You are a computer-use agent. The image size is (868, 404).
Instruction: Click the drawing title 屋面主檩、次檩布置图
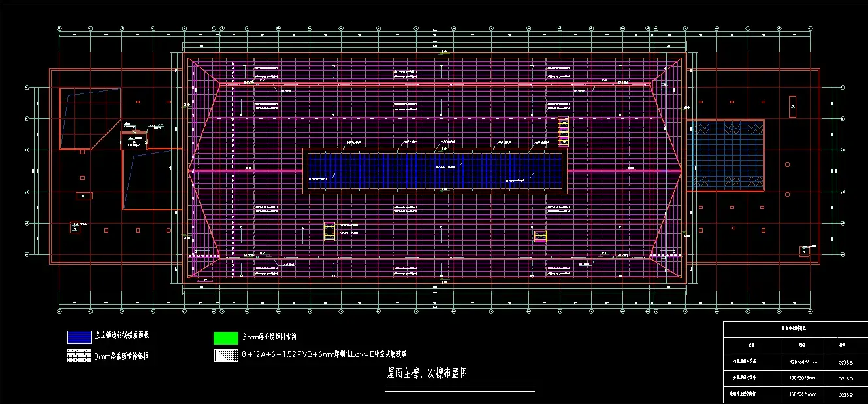[427, 374]
